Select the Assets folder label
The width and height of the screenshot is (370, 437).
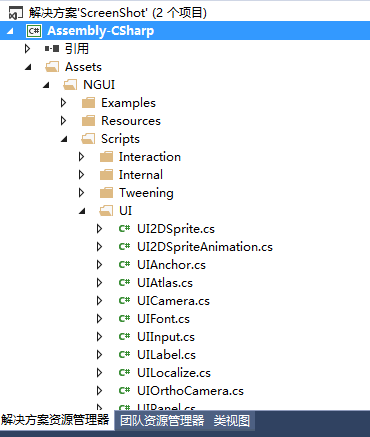(83, 67)
